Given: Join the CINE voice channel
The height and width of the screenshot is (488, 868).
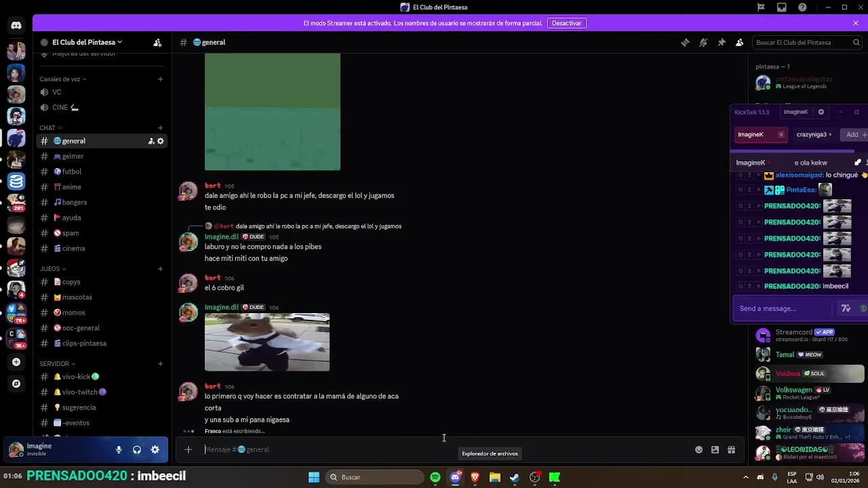Looking at the screenshot, I should tap(102, 107).
